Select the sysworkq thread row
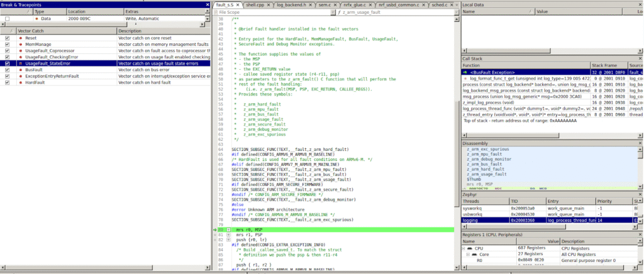This screenshot has height=274, width=644. pyautogui.click(x=550, y=208)
